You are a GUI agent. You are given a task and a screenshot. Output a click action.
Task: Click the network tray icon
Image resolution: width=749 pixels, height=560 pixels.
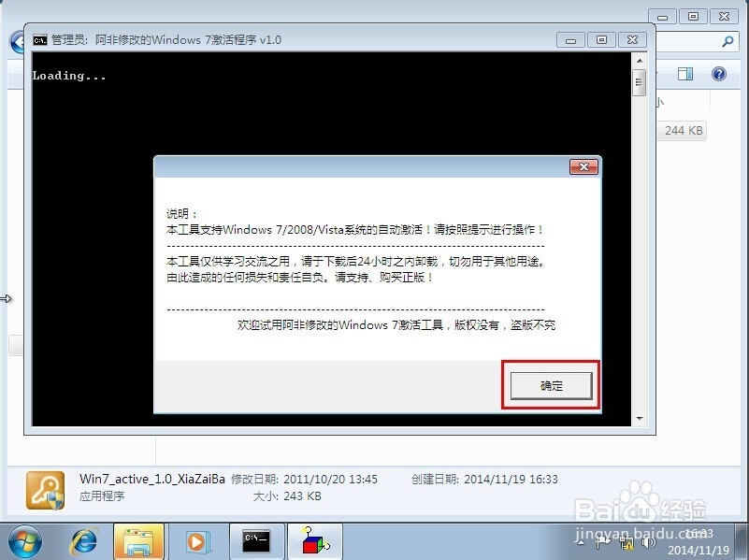tap(627, 542)
